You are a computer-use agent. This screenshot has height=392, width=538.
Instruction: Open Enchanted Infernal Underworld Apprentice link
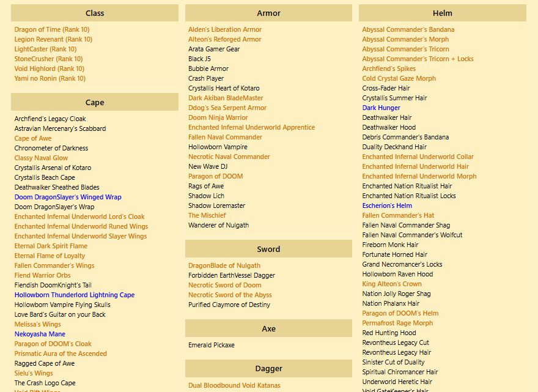[x=251, y=127]
